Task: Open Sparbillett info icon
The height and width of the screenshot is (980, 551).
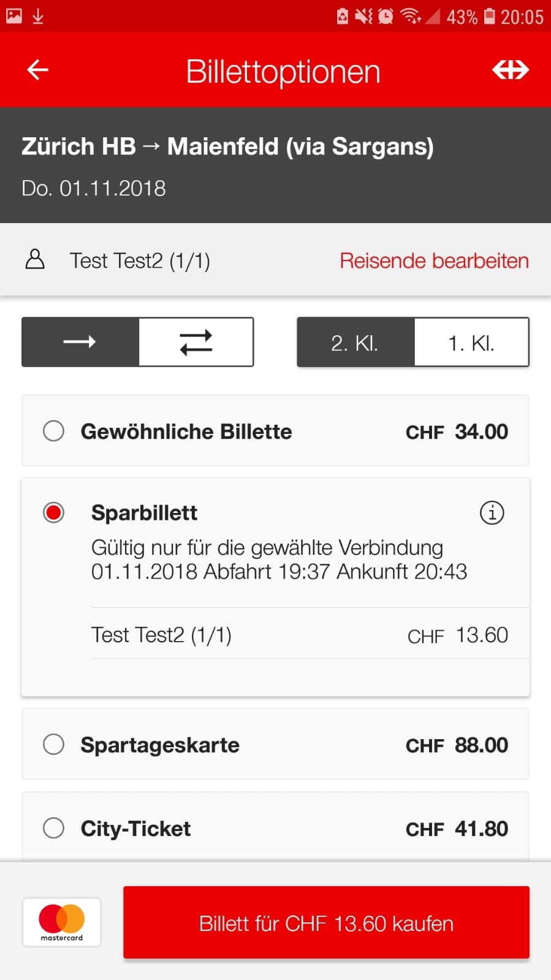Action: pos(492,512)
